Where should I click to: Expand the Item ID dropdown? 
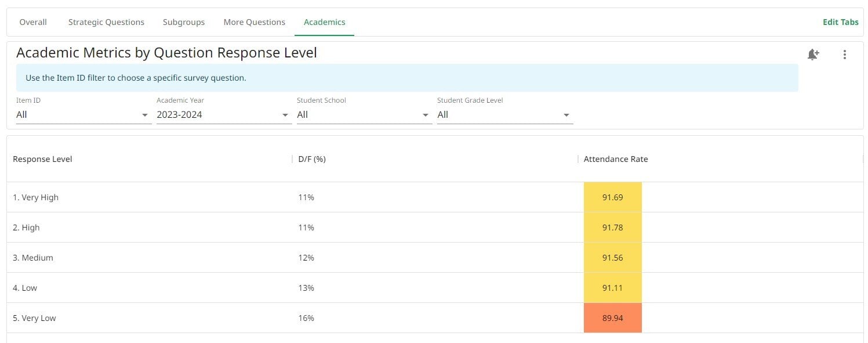(x=83, y=115)
